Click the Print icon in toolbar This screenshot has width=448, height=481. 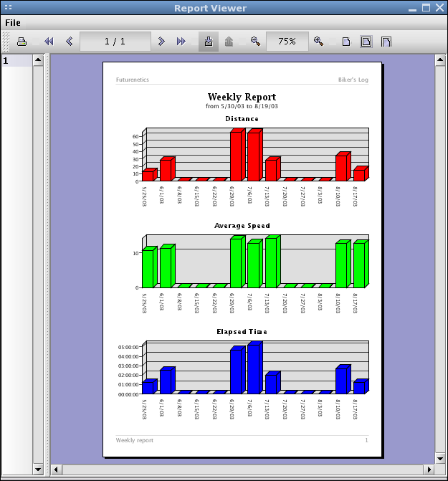(22, 42)
